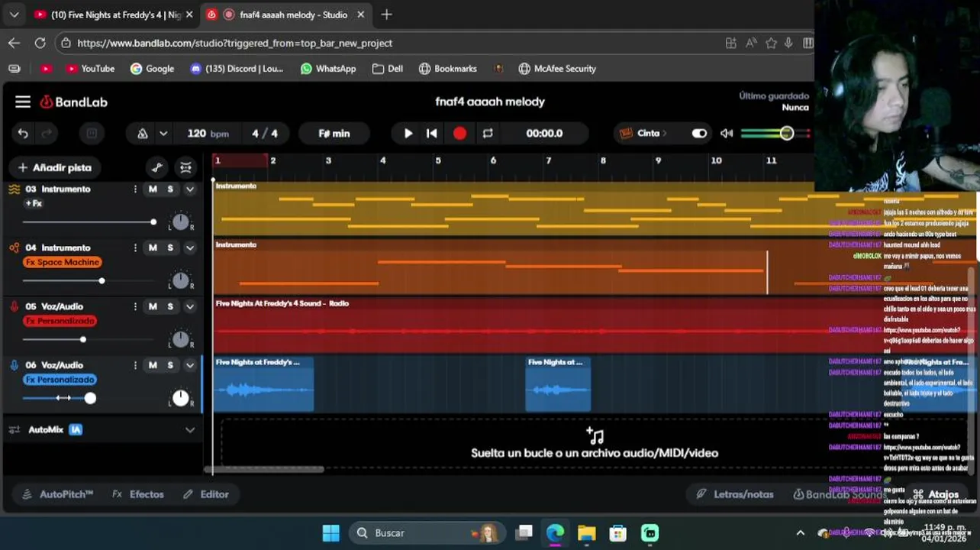980x550 pixels.
Task: Expand track 03 Instrumento options chevron
Action: (190, 189)
